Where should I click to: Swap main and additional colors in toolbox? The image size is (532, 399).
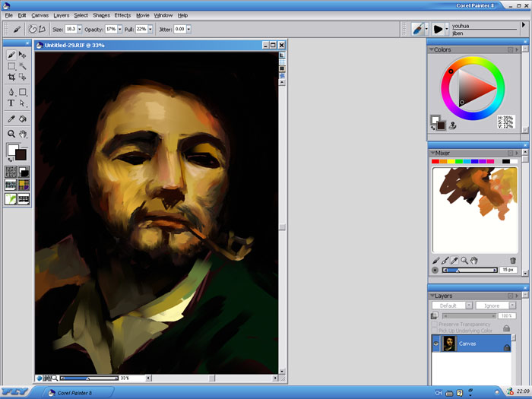coord(10,160)
